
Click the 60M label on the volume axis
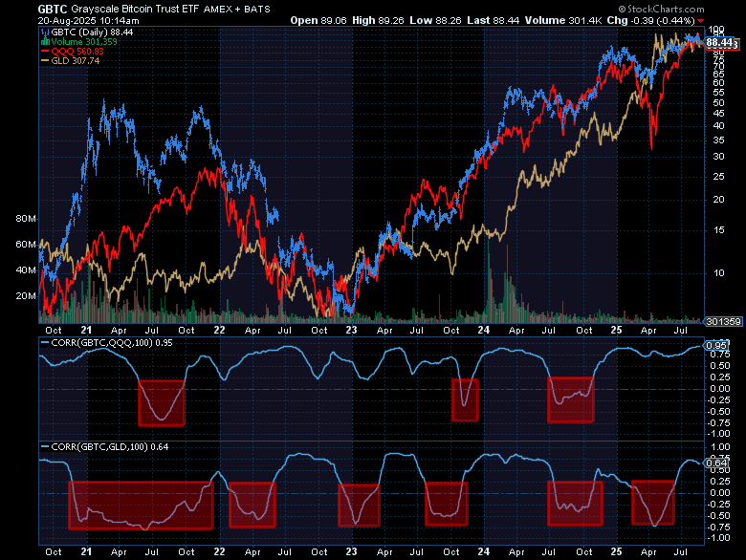point(26,245)
